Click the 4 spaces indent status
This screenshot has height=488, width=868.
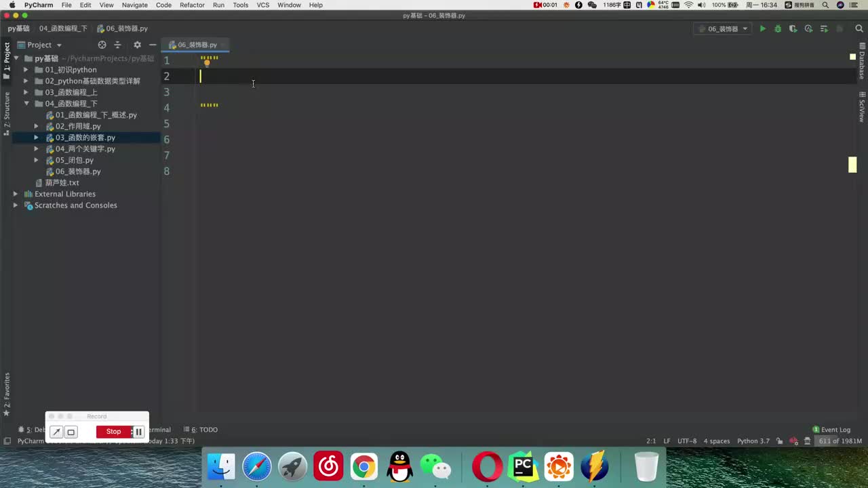[717, 441]
